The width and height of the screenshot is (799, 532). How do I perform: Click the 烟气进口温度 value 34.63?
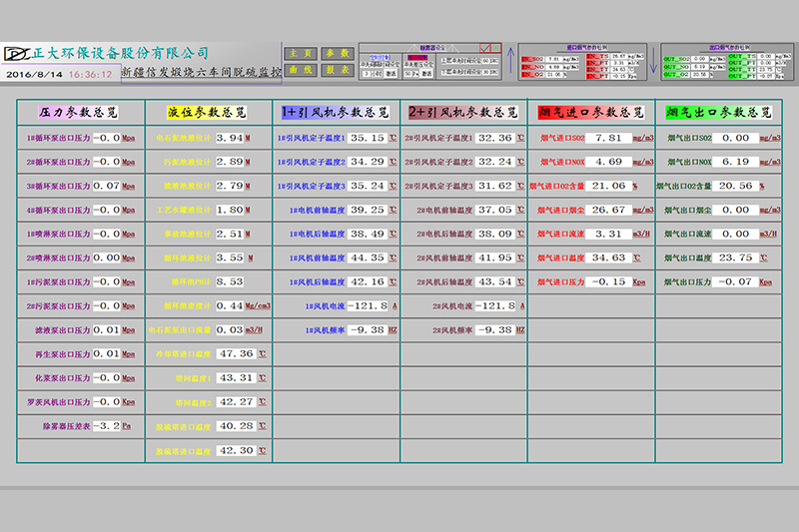point(608,259)
